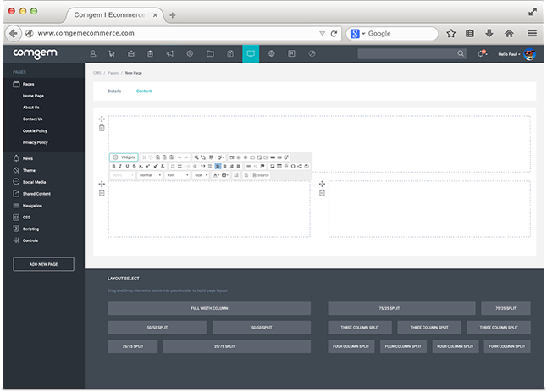This screenshot has height=392, width=547.
Task: Select the FULL WIDTH COLUMN layout
Action: tap(209, 308)
